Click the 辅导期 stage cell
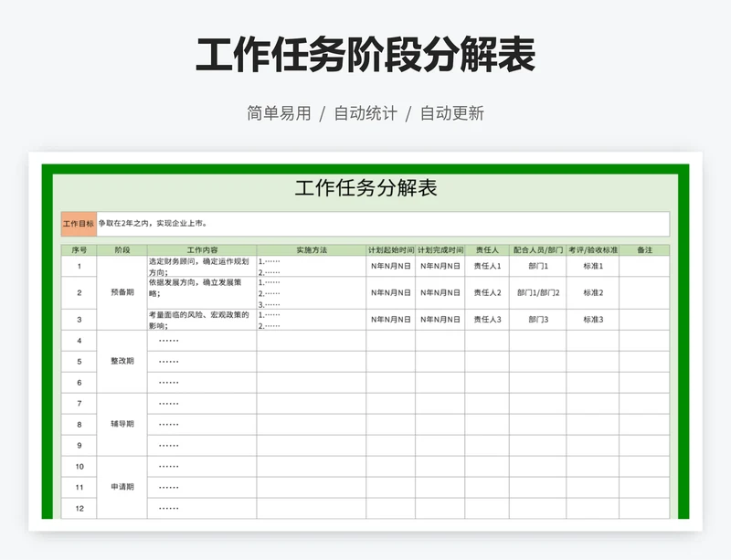731x560 pixels. click(122, 424)
